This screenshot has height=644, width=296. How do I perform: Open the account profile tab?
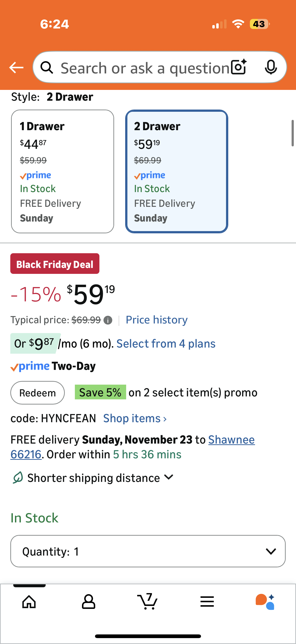pyautogui.click(x=88, y=601)
